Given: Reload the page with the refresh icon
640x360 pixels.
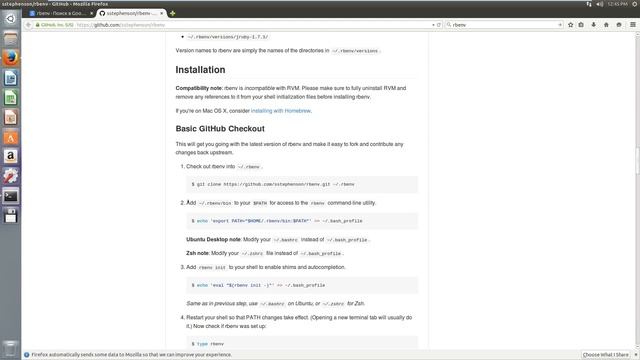Looking at the screenshot, I should (x=439, y=25).
